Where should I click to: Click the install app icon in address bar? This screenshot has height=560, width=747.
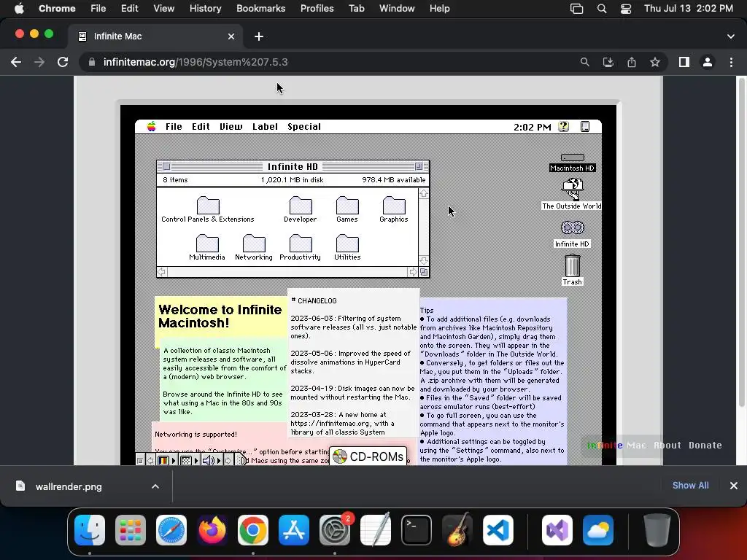coord(608,62)
